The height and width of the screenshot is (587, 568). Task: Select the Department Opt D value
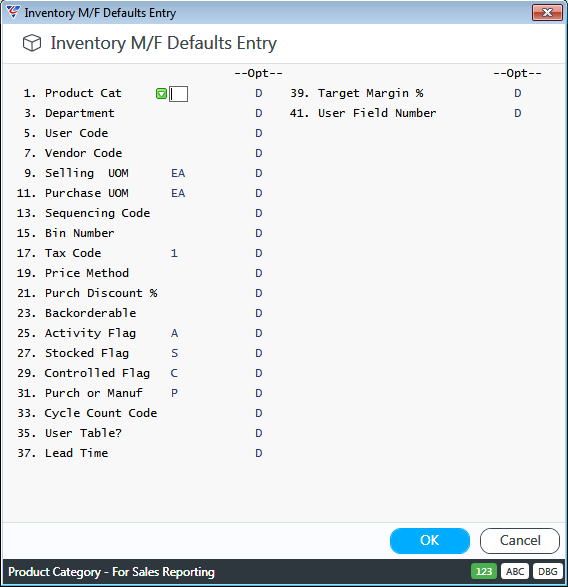[x=259, y=113]
